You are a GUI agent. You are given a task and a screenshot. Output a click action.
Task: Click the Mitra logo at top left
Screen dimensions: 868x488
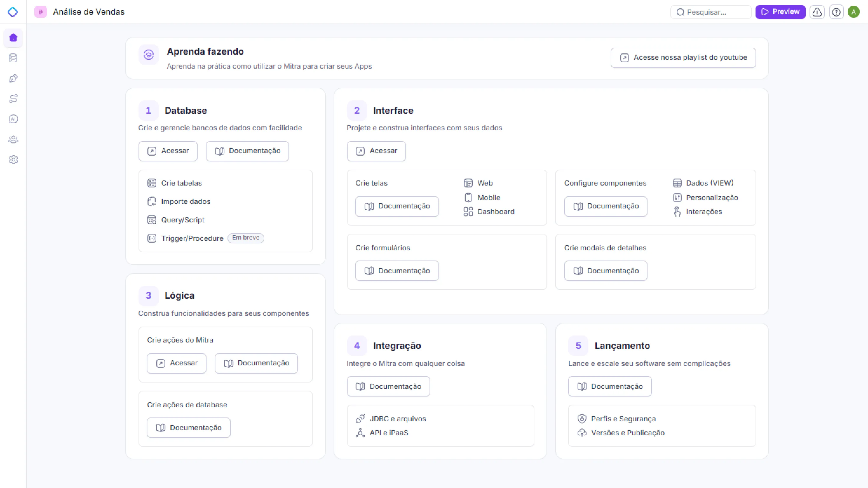point(13,12)
